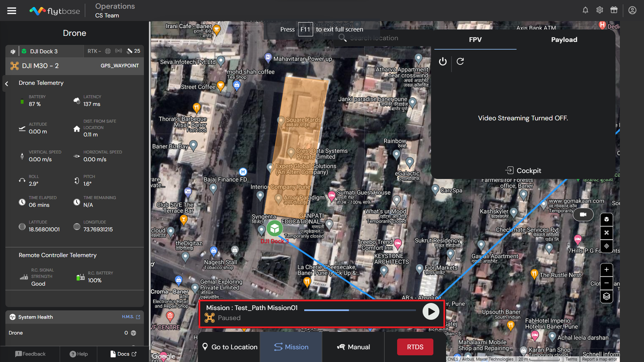Image resolution: width=644 pixels, height=362 pixels.
Task: Click the DJI Dock 3 map marker
Action: [x=275, y=228]
